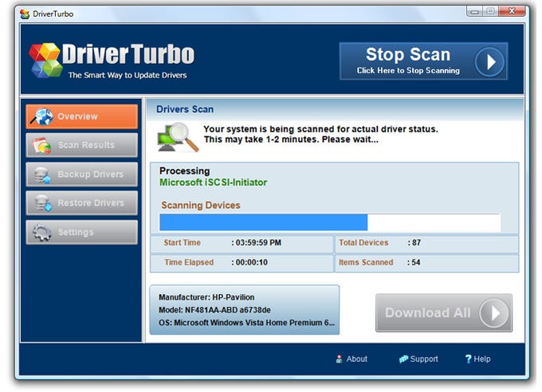Open the Restore Drivers tab
Viewport: 542px width, 392px height.
click(81, 203)
